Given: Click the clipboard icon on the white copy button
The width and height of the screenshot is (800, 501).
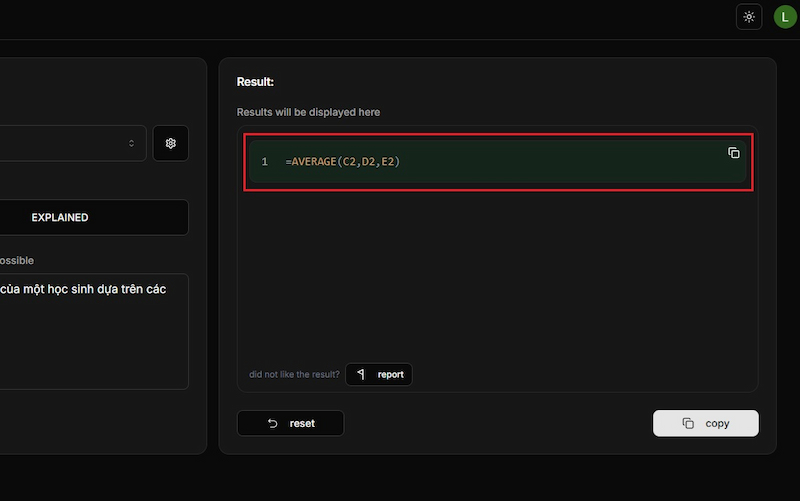Looking at the screenshot, I should coord(688,423).
